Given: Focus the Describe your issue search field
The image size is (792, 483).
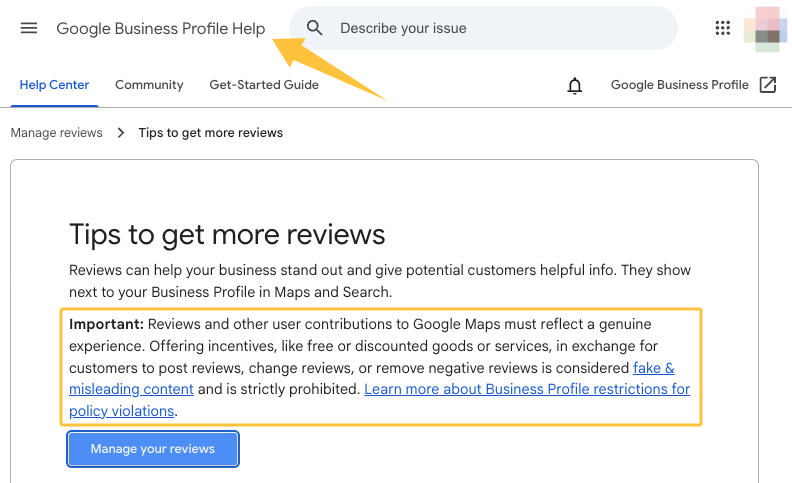Looking at the screenshot, I should click(x=483, y=28).
